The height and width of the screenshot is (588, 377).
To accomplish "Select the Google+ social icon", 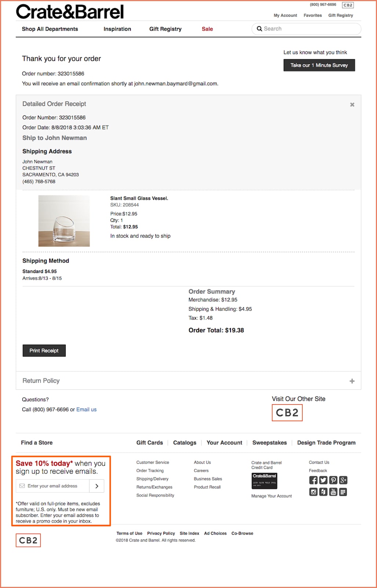I will pos(343,480).
